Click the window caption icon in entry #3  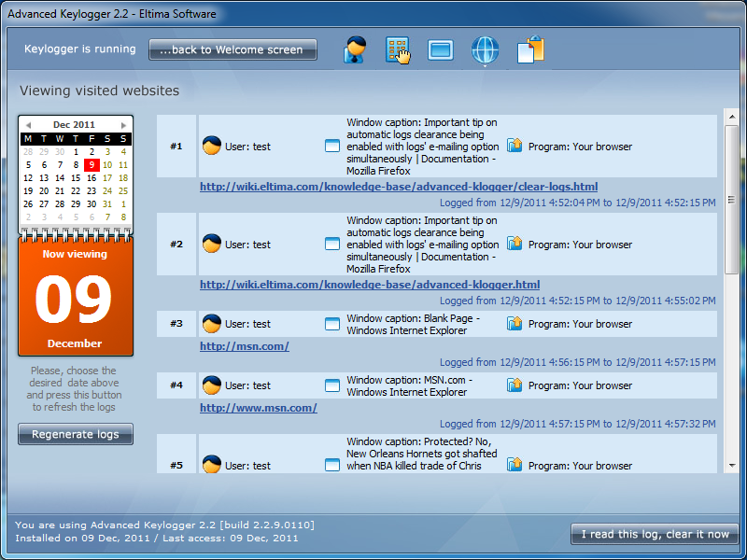[x=331, y=324]
